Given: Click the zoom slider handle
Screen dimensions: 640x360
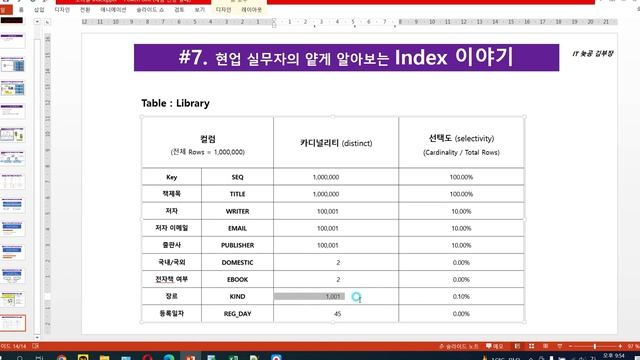Looking at the screenshot, I should (595, 346).
